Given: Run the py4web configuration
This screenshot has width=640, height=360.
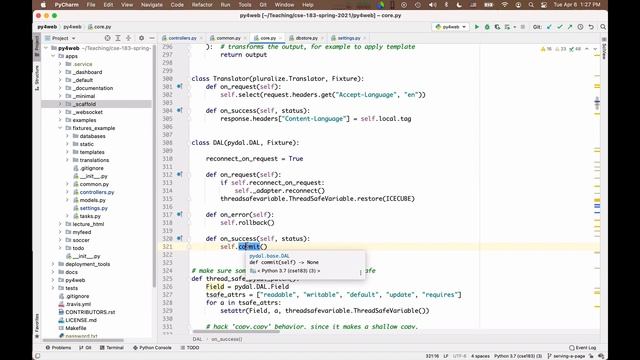Looking at the screenshot, I should click(476, 27).
